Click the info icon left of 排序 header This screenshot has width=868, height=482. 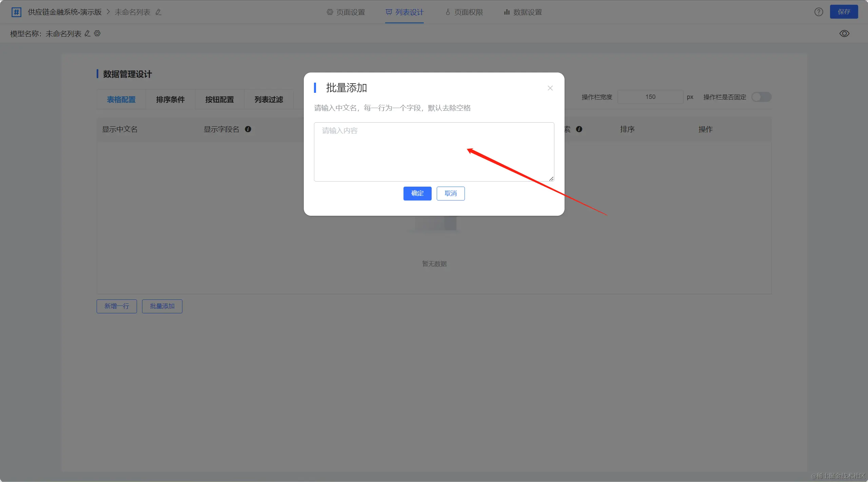point(579,129)
